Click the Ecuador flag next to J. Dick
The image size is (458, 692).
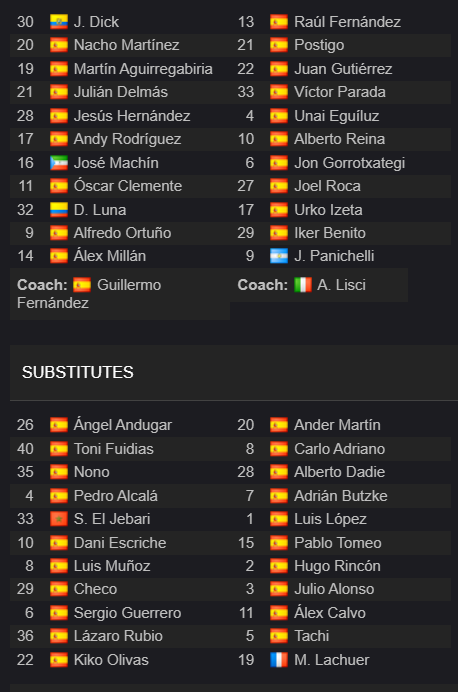59,22
